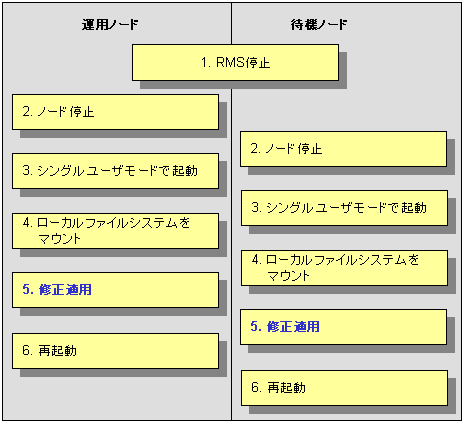Screen dimensions: 464x423
Task: Click the 1. RMS停止 box
Action: [235, 63]
